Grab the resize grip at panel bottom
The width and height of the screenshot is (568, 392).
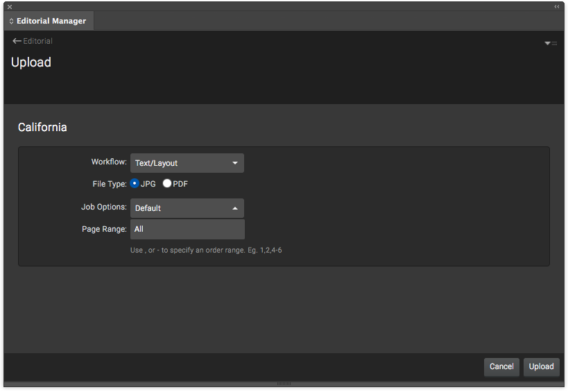click(284, 384)
